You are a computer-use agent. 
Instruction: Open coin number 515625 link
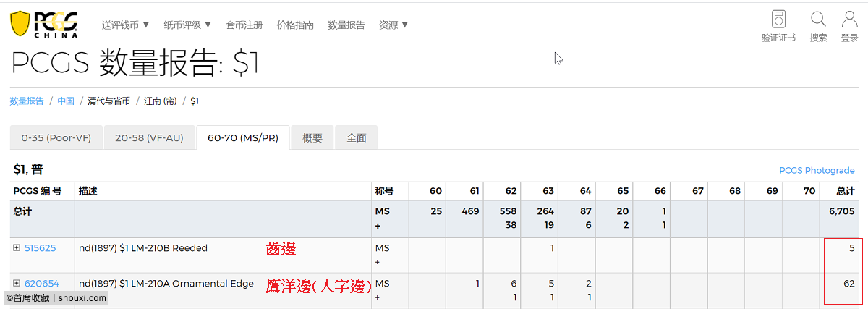click(40, 248)
